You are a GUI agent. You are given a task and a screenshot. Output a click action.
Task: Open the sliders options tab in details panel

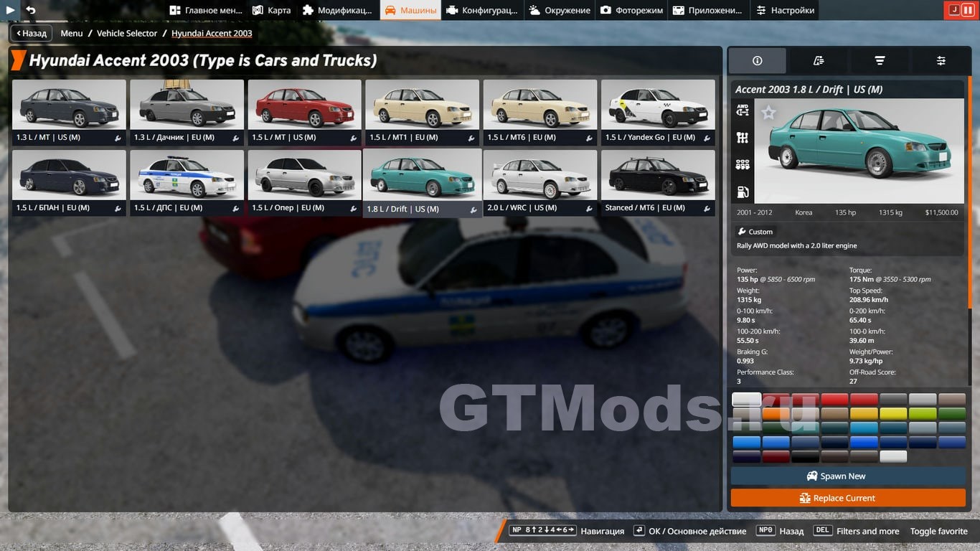point(941,61)
